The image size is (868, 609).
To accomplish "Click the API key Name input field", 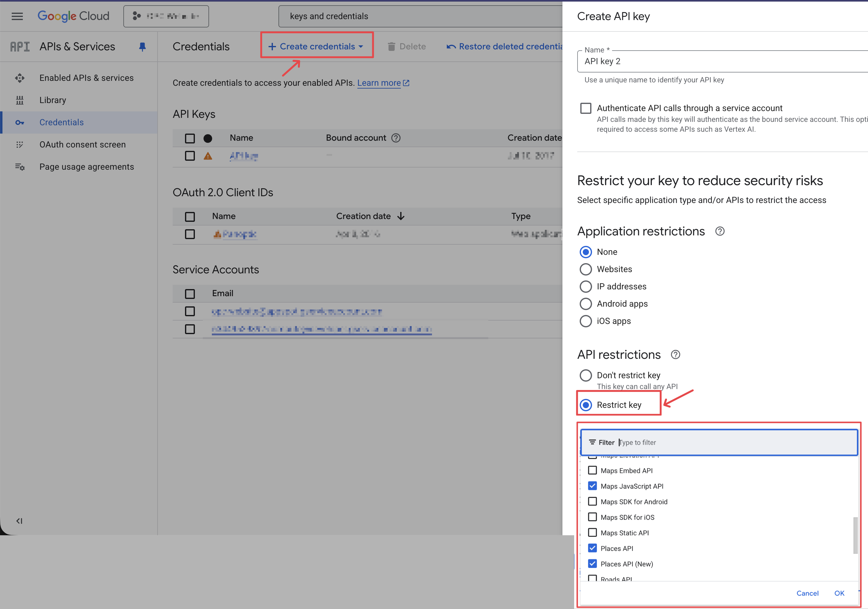I will coord(718,61).
